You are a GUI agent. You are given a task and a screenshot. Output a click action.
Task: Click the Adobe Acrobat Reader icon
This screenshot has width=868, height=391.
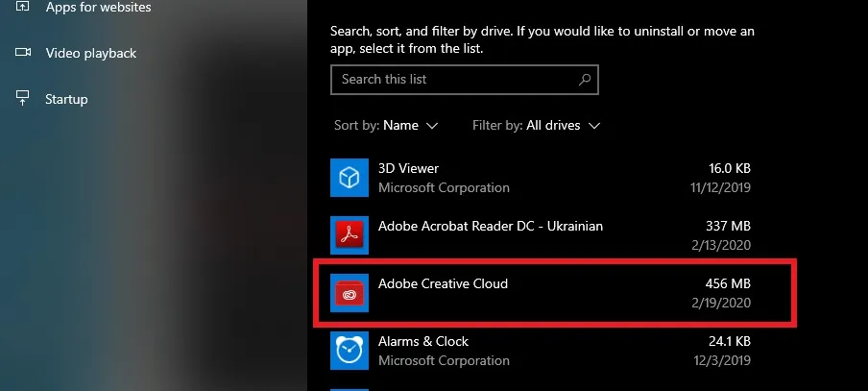point(350,235)
